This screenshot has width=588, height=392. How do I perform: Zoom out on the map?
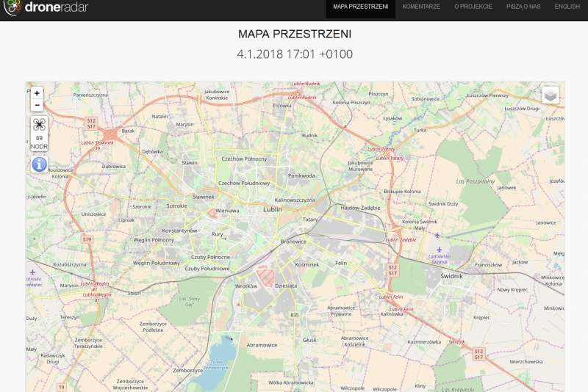click(37, 106)
